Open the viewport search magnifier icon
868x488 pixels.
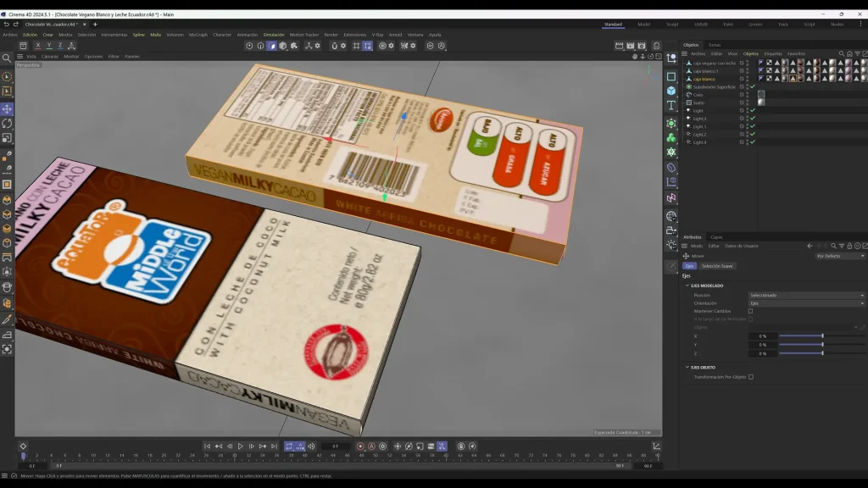pos(7,58)
